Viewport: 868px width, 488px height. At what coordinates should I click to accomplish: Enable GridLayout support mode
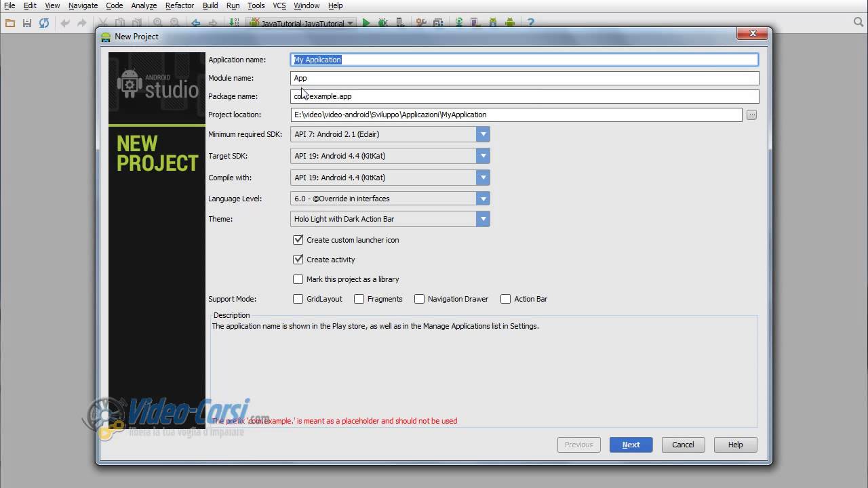298,299
